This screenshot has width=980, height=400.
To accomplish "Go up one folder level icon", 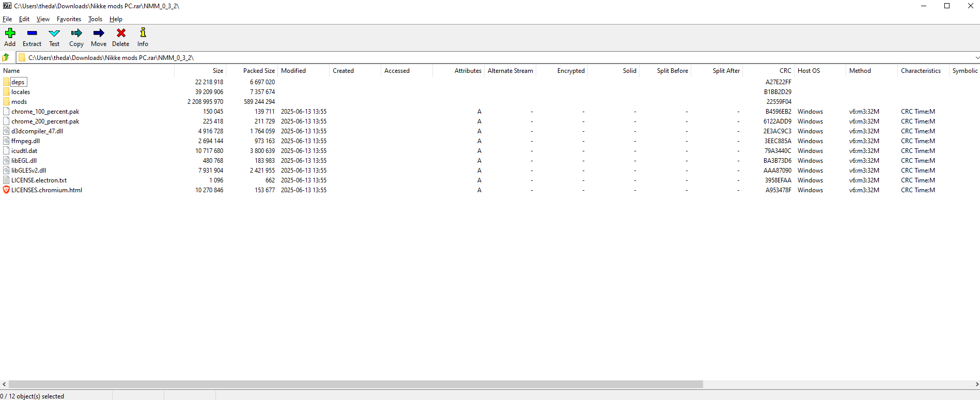I will tap(6, 57).
